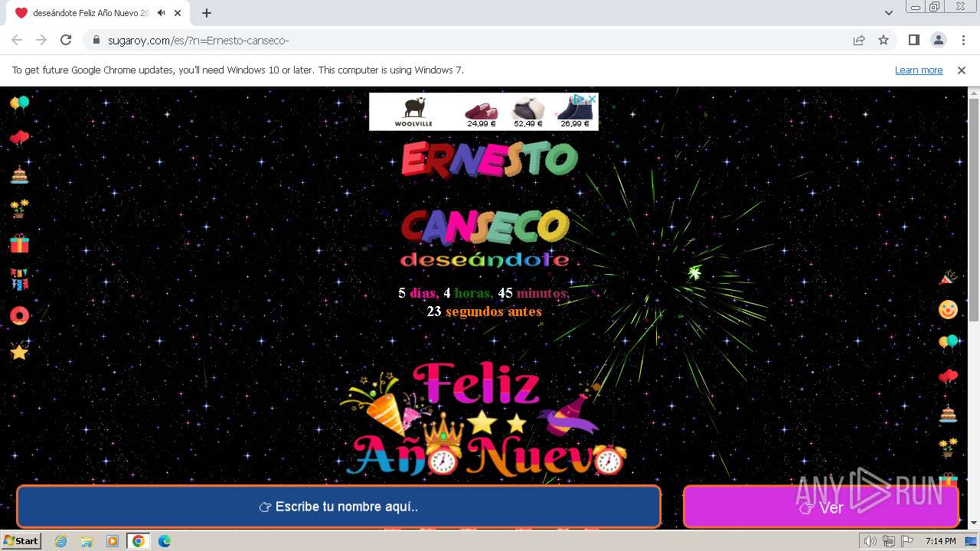Click the birthday cake emoji on right side
The image size is (980, 551).
point(948,413)
